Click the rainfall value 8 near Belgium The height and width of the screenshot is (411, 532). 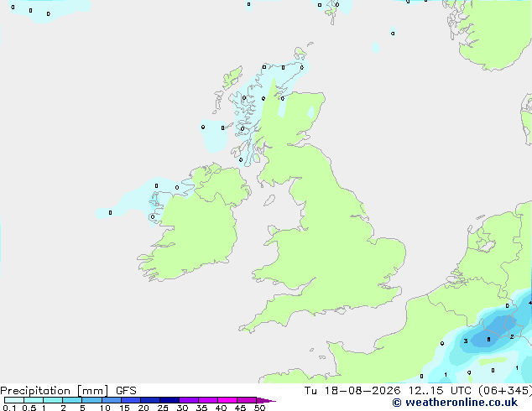pos(488,340)
